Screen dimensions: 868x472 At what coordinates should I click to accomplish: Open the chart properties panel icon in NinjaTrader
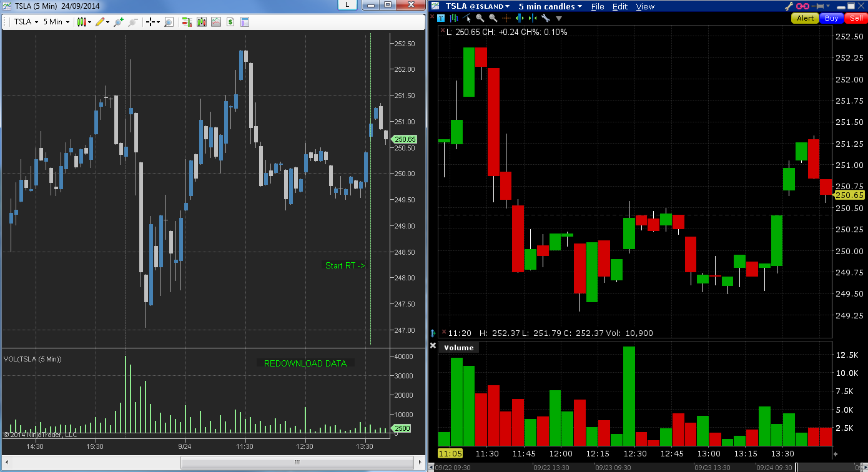pos(245,22)
